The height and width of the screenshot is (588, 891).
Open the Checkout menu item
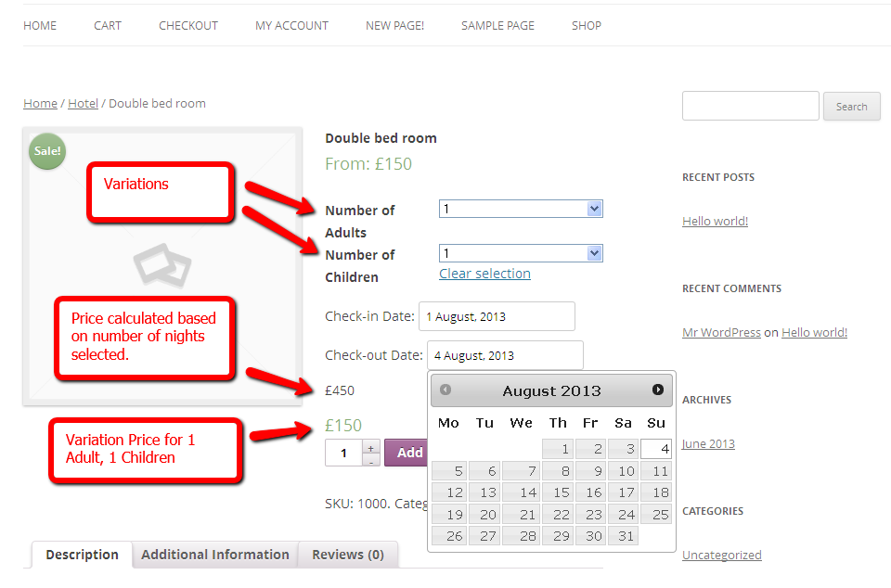pyautogui.click(x=188, y=26)
